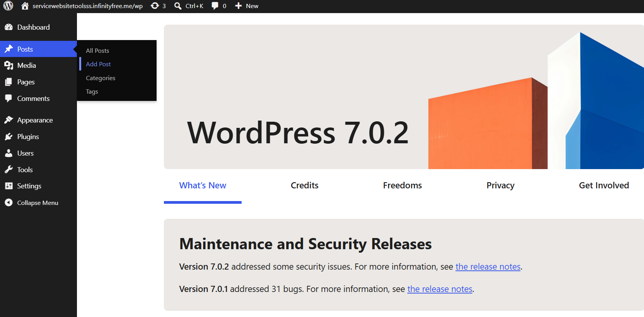The image size is (644, 317).
Task: Click the Appearance paintbrush icon
Action: tap(8, 120)
